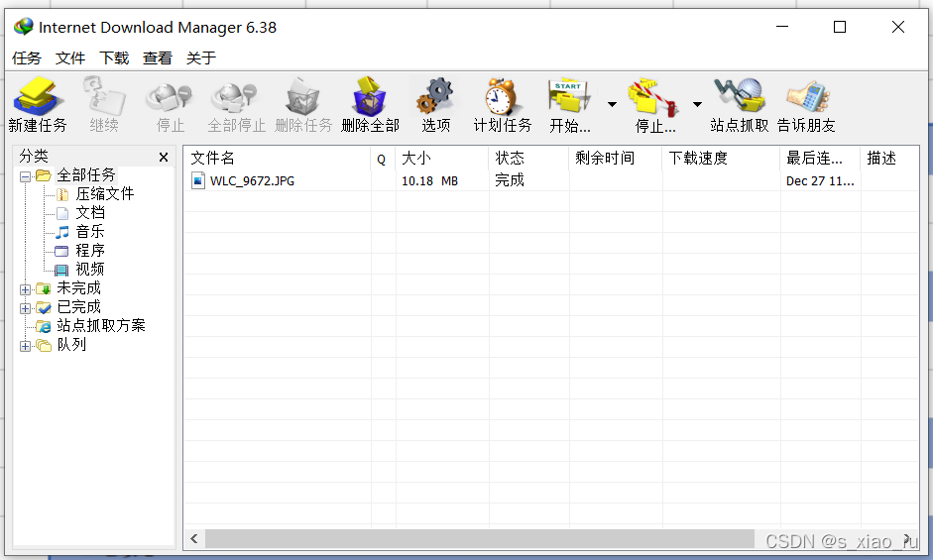
Task: Open the 查看 menu
Action: tap(157, 58)
